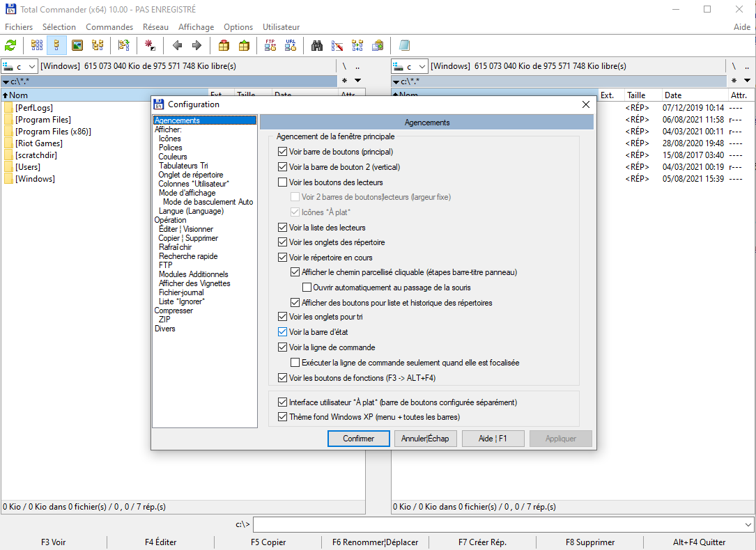Enable 'Ouvrir automatiquement au passage de la souris'
This screenshot has width=756, height=550.
coord(307,288)
